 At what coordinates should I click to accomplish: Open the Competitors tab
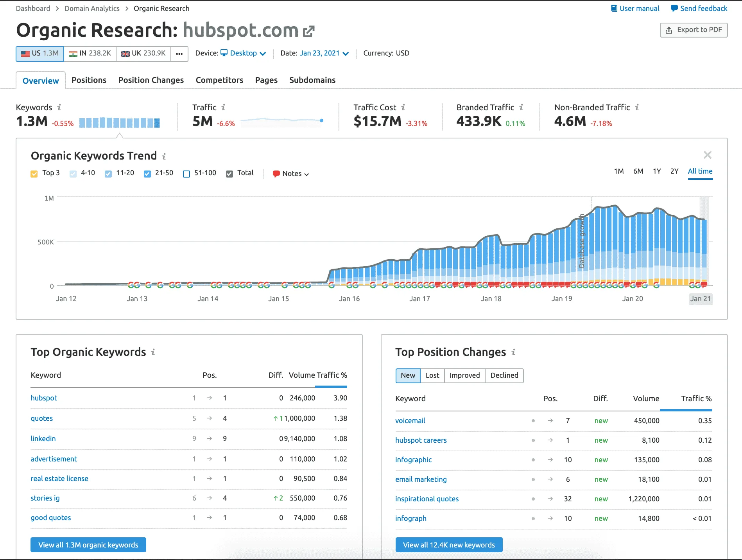pos(219,80)
